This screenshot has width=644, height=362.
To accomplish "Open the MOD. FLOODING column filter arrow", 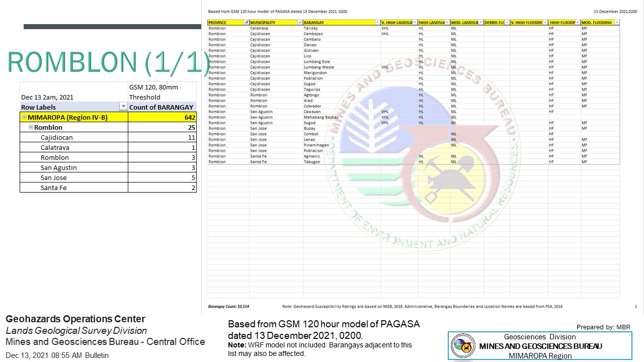I will point(616,23).
